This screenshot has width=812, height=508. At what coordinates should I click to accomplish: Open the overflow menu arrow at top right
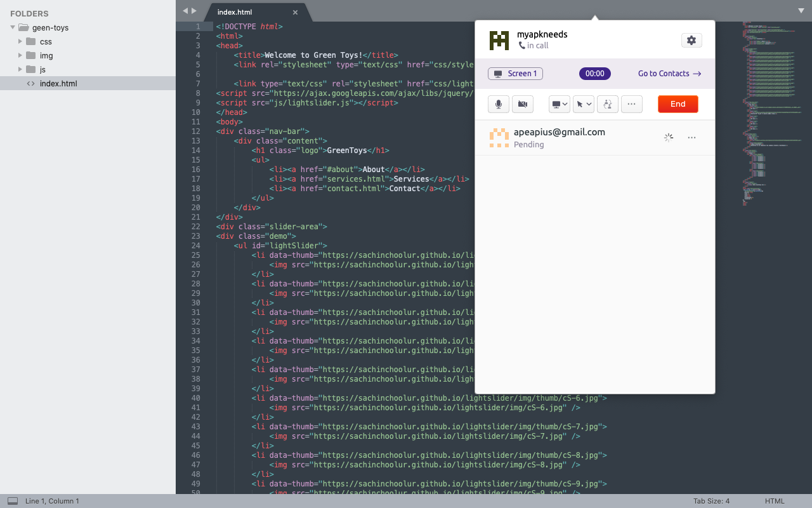(801, 11)
